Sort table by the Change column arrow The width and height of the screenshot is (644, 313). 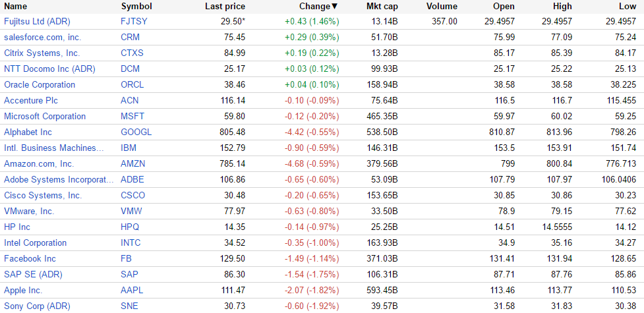pos(334,7)
